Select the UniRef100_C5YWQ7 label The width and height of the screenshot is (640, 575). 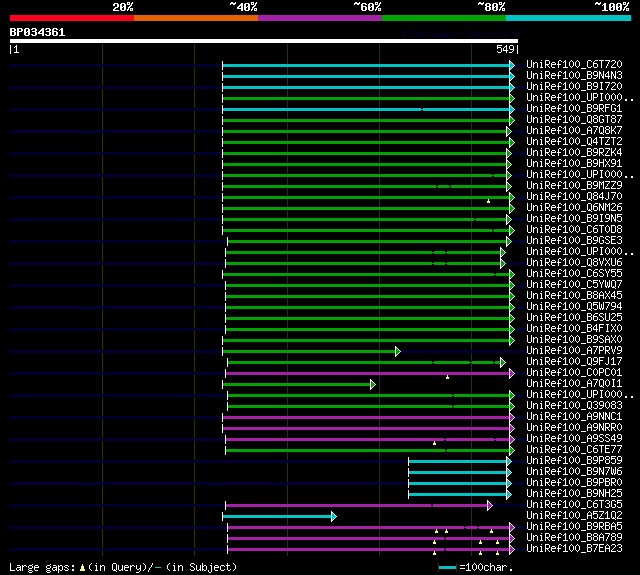574,284
